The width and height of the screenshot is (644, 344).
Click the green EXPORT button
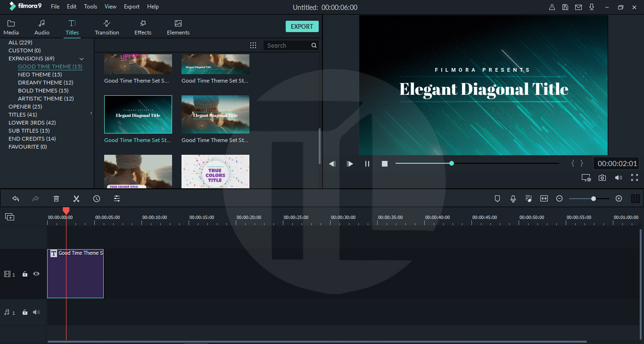click(302, 26)
